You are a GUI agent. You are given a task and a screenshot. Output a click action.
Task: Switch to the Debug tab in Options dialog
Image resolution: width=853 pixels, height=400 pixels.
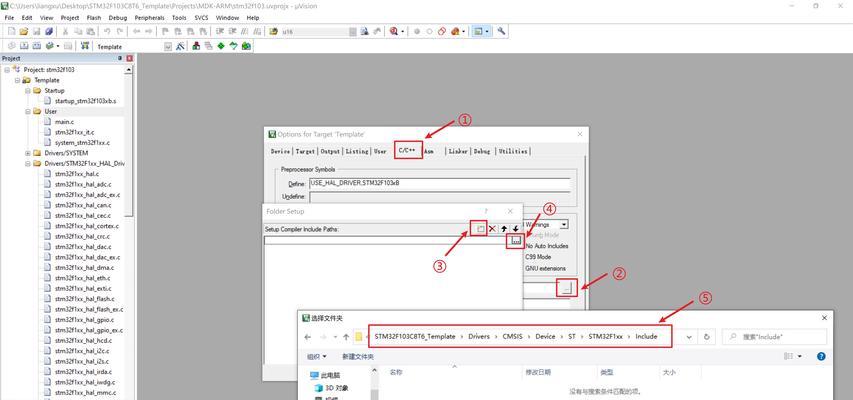click(482, 151)
